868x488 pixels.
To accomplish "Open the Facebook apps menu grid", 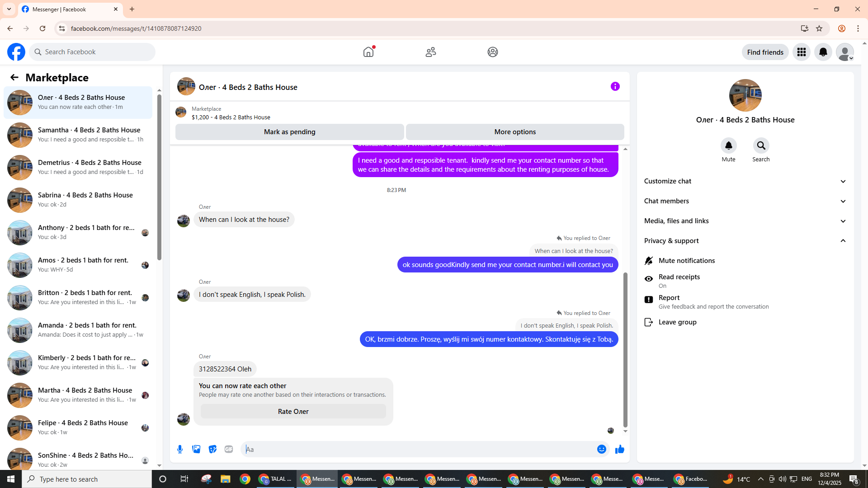I will click(x=801, y=52).
